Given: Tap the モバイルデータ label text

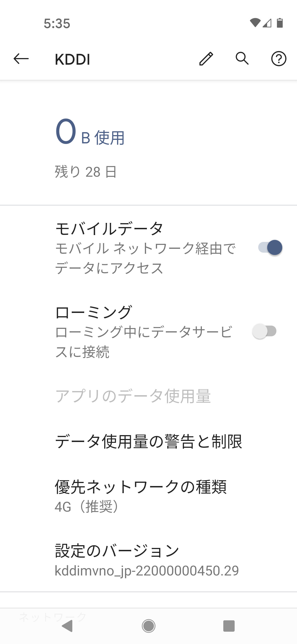Looking at the screenshot, I should click(109, 229).
